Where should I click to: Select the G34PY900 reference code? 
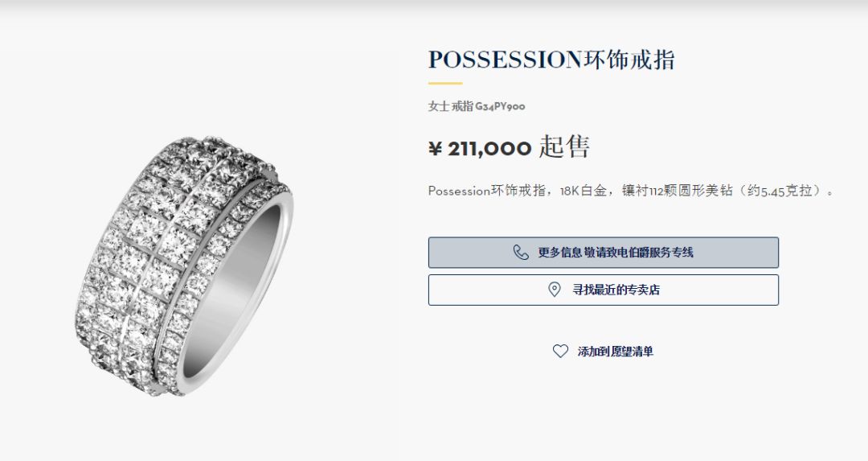(x=500, y=106)
